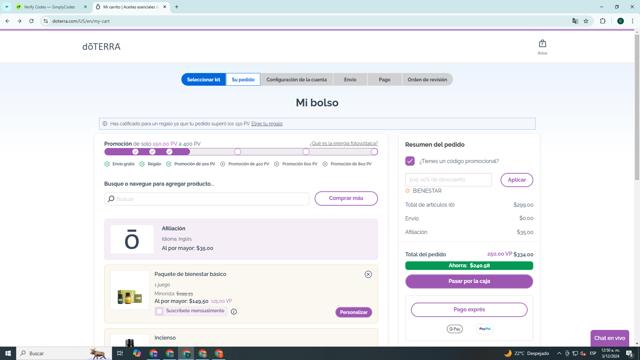640x360 pixels.
Task: Select the Seleccionar kit step
Action: coord(203,80)
